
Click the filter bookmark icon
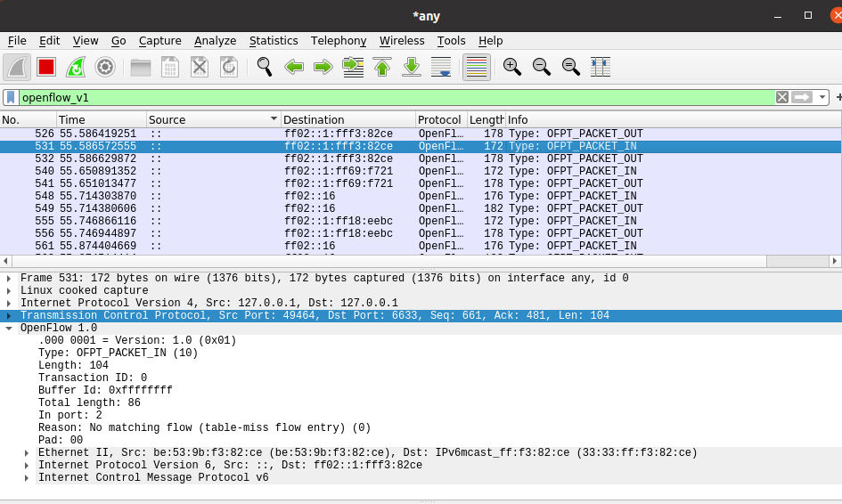11,97
